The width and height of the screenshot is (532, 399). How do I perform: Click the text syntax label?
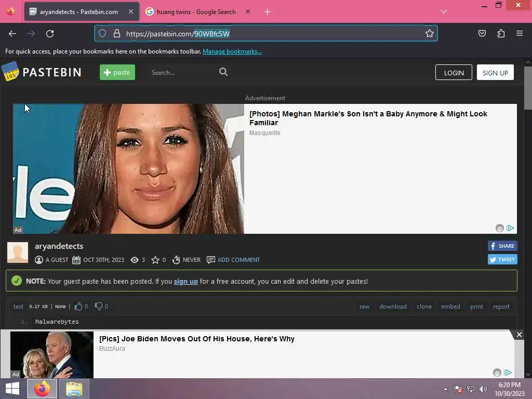pos(18,307)
